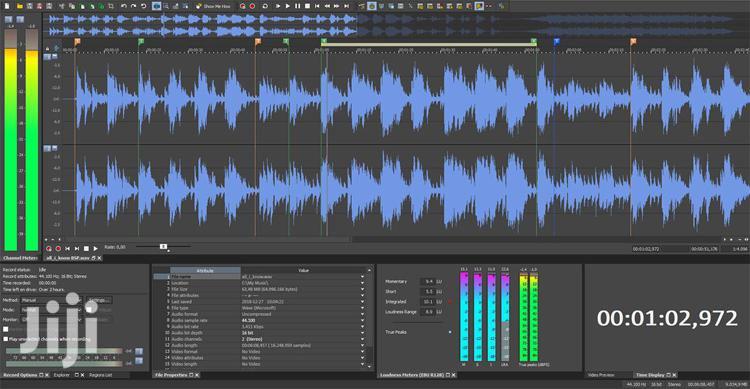
Task: Close the Loudness Meters panel
Action: [x=453, y=375]
